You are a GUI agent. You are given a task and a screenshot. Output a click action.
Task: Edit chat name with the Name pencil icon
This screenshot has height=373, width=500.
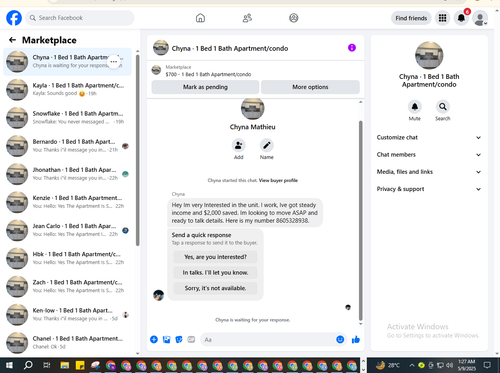pos(267,145)
